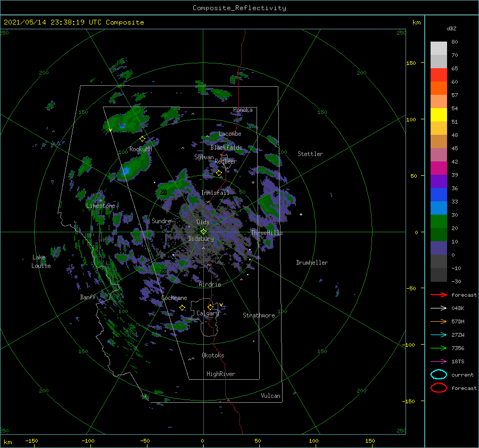This screenshot has width=479, height=448.
Task: Click the 'Okotoks' city label
Action: tap(213, 355)
